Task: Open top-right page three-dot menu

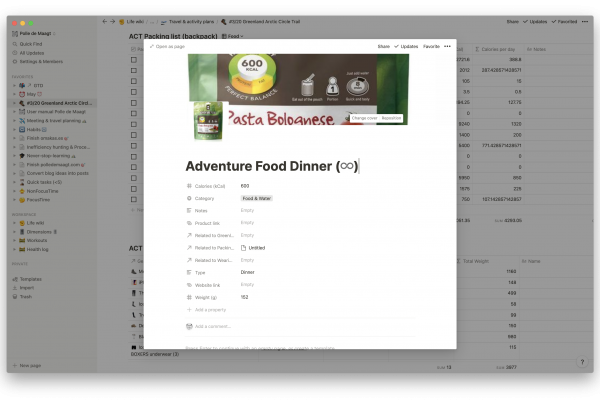Action: 585,22
